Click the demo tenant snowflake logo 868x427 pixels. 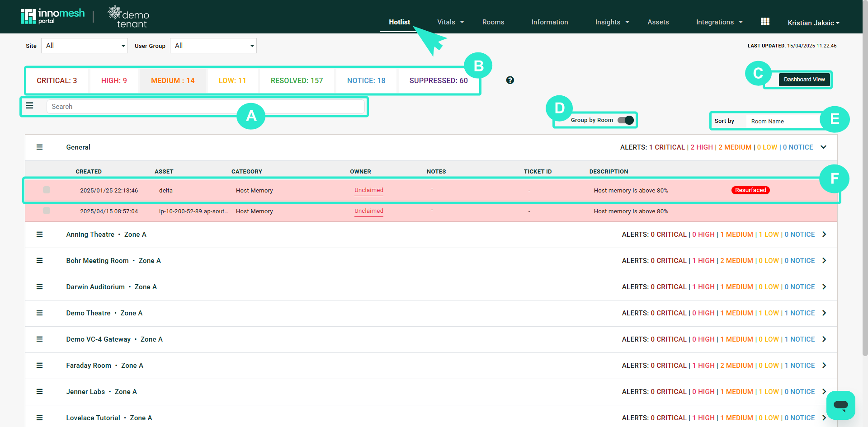[x=128, y=17]
